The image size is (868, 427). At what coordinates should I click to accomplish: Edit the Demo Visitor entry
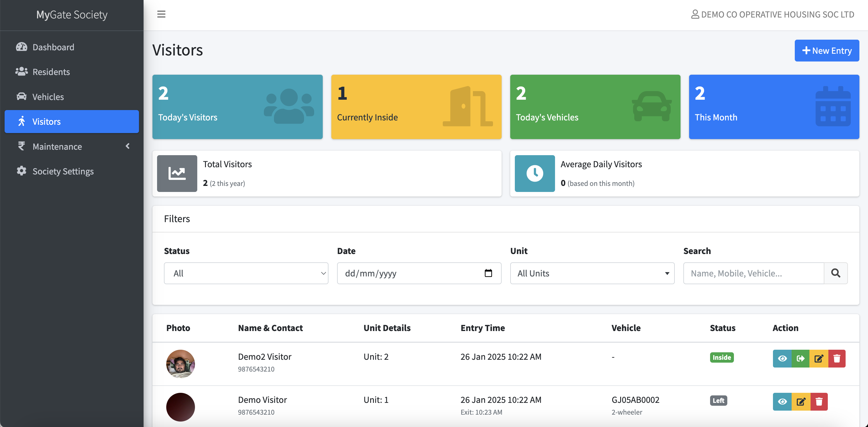pos(801,401)
